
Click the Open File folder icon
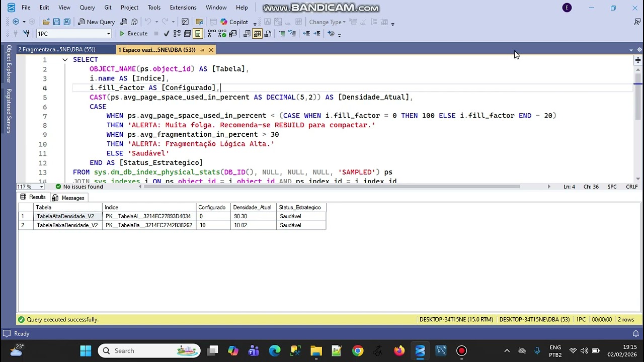click(x=46, y=22)
